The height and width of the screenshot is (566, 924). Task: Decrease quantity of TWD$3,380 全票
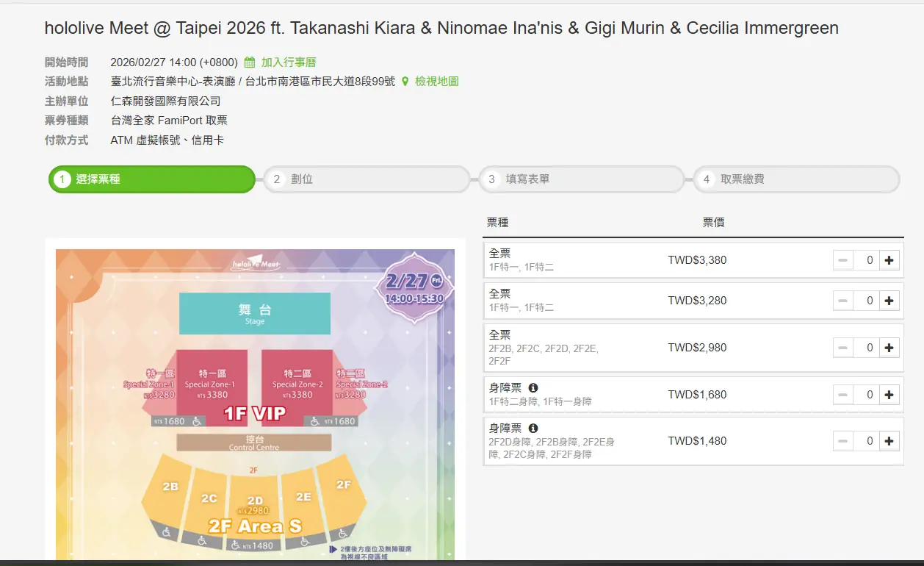(843, 260)
